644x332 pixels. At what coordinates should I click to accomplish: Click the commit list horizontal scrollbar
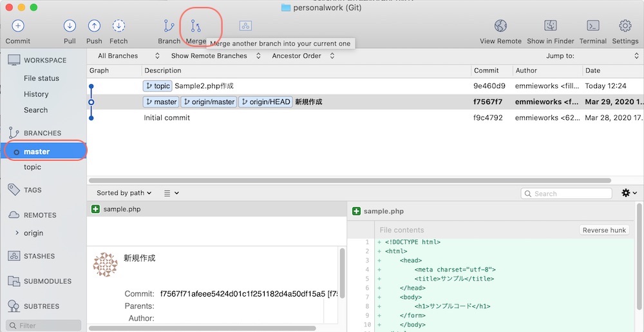[350, 180]
